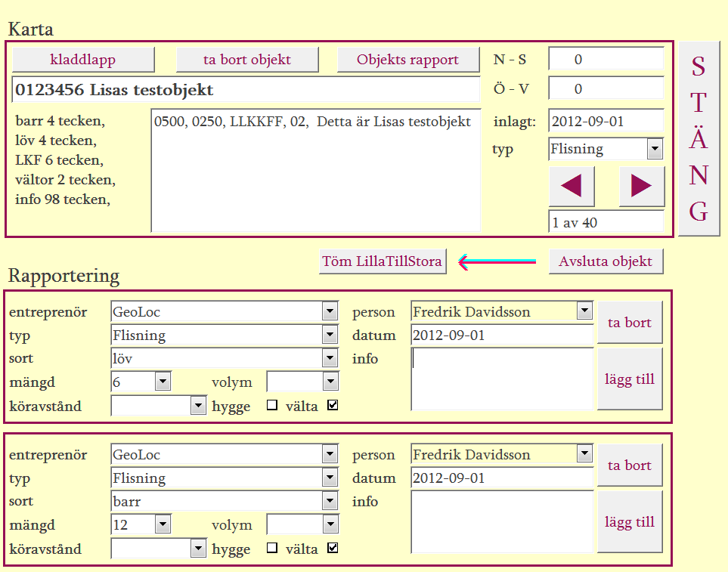Open köravstånd dropdown in the barr report
728x572 pixels.
click(x=198, y=549)
